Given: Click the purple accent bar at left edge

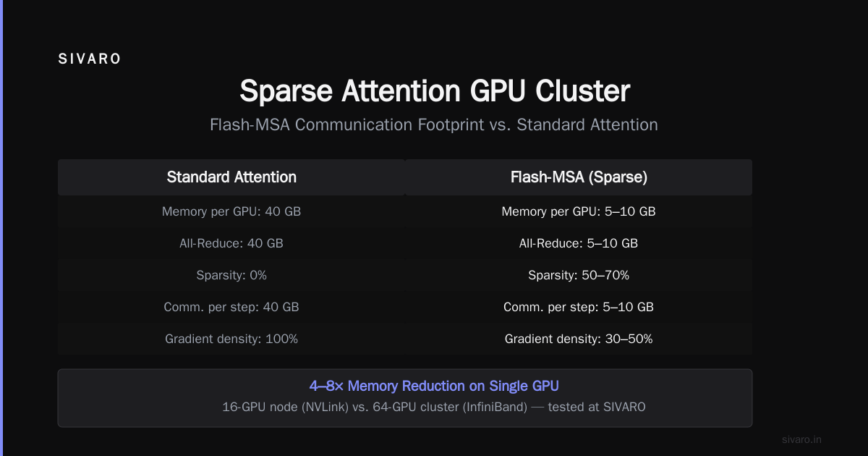Looking at the screenshot, I should click(x=1, y=228).
